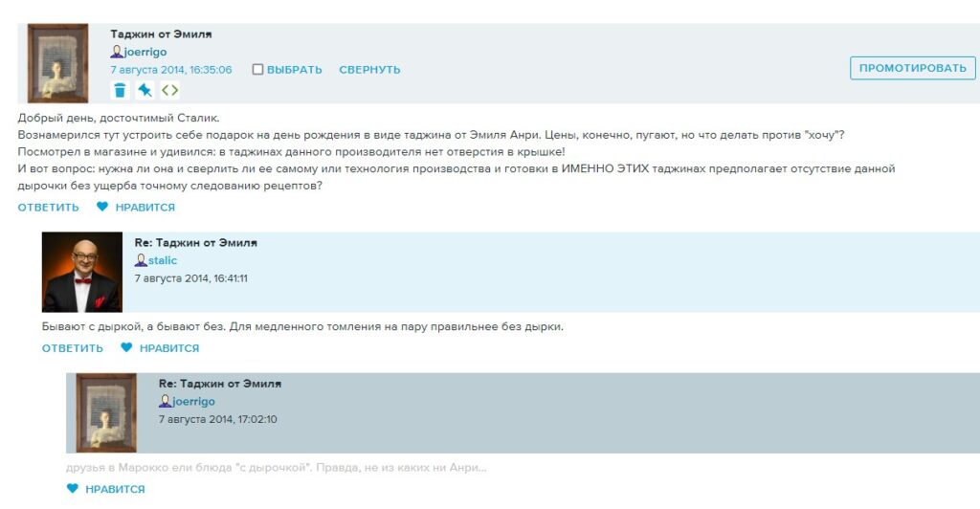The width and height of the screenshot is (980, 509).
Task: Click the green code brackets icon
Action: (169, 91)
